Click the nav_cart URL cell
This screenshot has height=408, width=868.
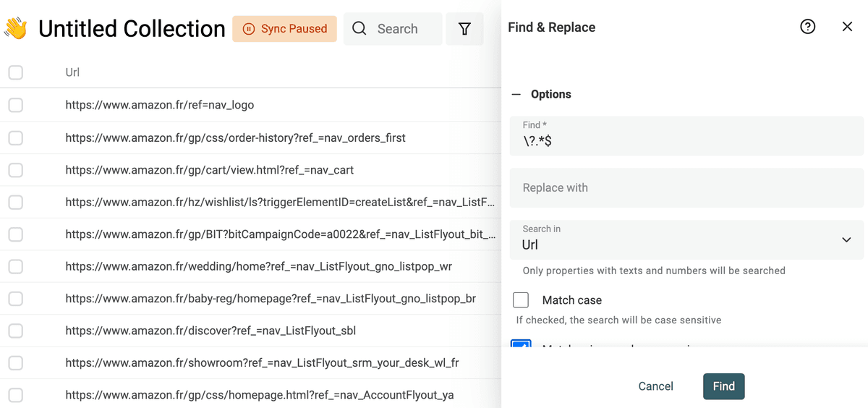click(x=209, y=170)
